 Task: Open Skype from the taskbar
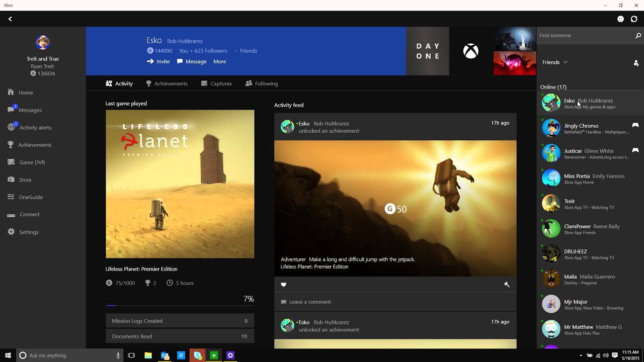198,355
